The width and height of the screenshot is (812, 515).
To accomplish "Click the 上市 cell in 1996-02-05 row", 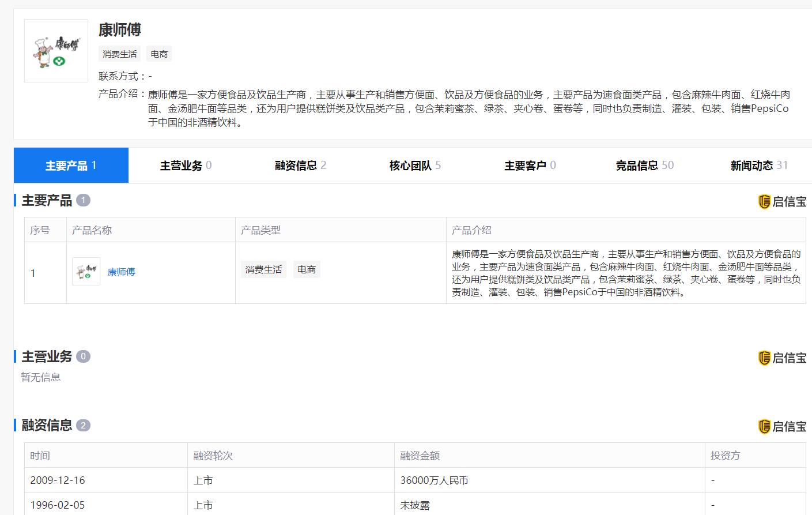I will pos(291,505).
